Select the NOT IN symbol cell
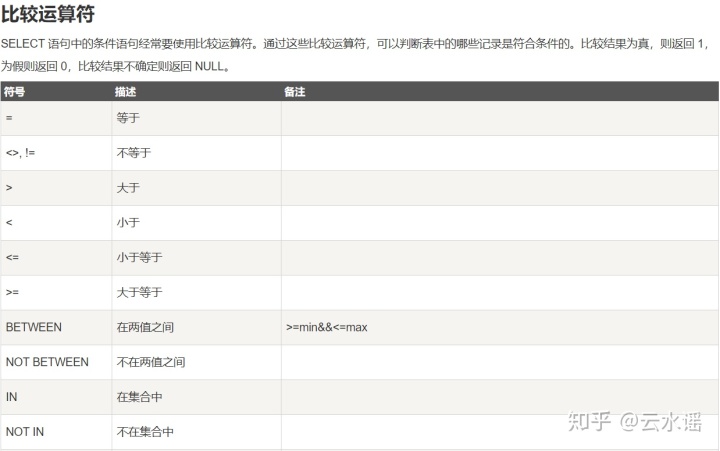This screenshot has width=720, height=451. [x=56, y=432]
